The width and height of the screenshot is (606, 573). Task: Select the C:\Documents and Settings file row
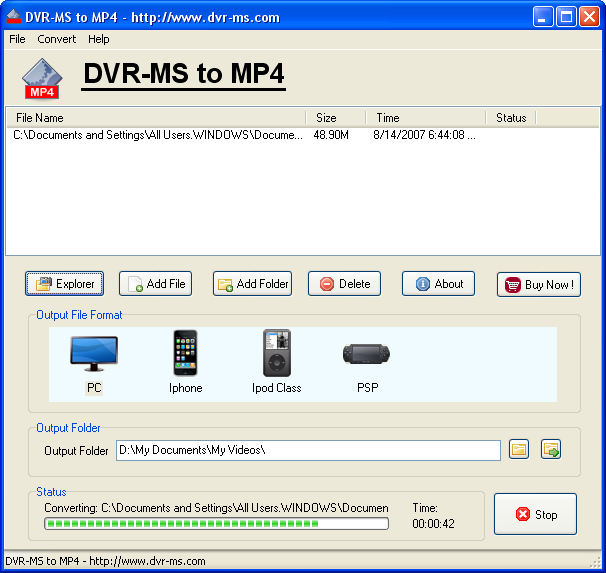click(303, 135)
